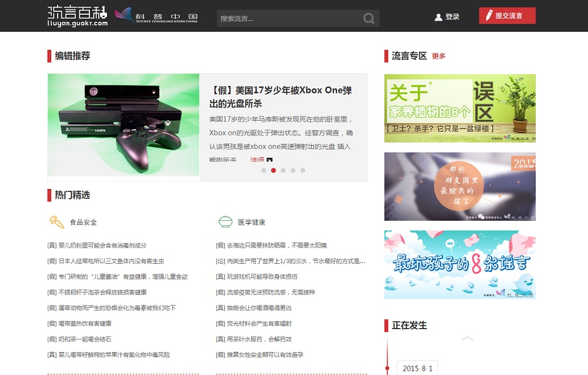Select the third carousel dot
Screen dimensions: 588x375
coord(283,170)
